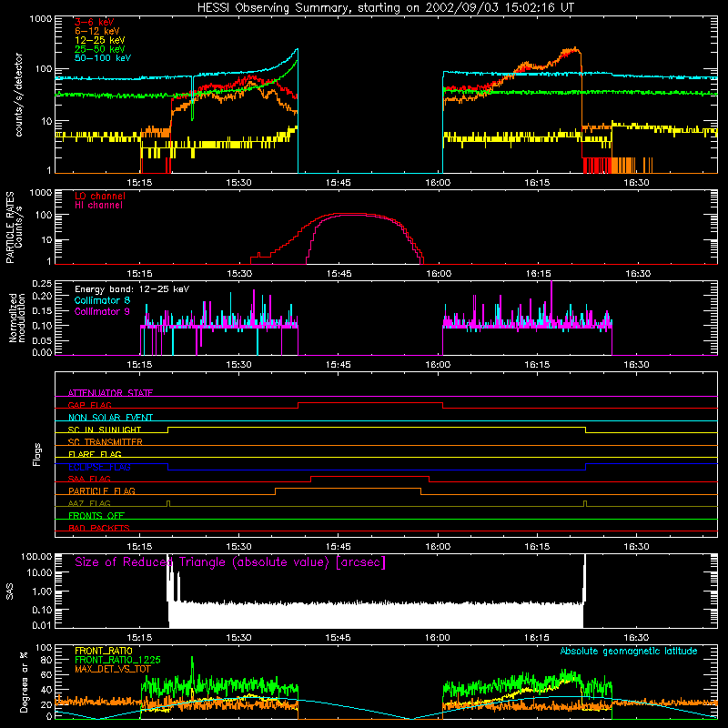Viewport: 728px width, 728px height.
Task: Click the 16:15 tick under the Flags panel
Action: point(537,547)
